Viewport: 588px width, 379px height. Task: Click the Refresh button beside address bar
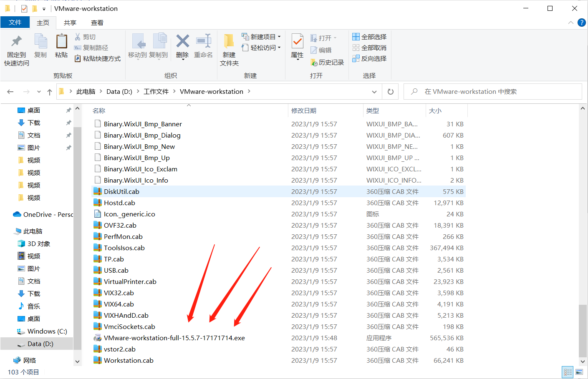point(391,92)
